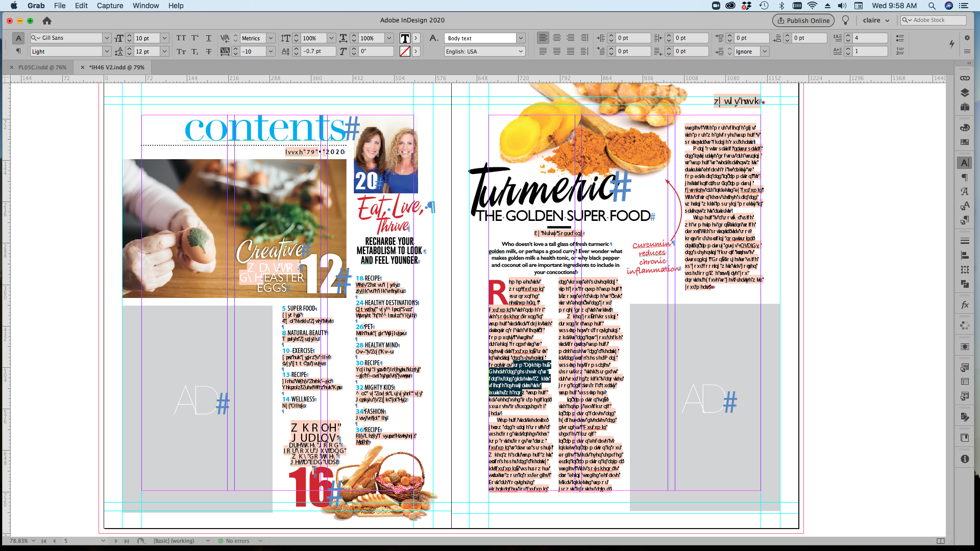Click the align center paragraph icon
Image resolution: width=980 pixels, height=551 pixels.
556,38
